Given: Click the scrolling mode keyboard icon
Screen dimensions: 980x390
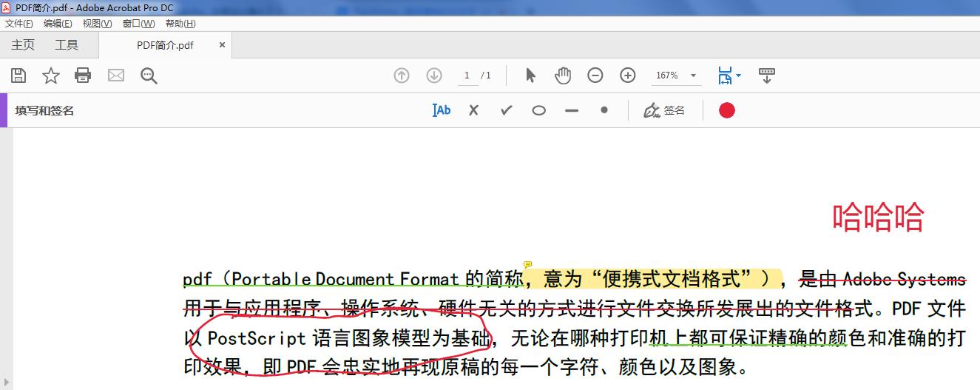Looking at the screenshot, I should (x=767, y=75).
